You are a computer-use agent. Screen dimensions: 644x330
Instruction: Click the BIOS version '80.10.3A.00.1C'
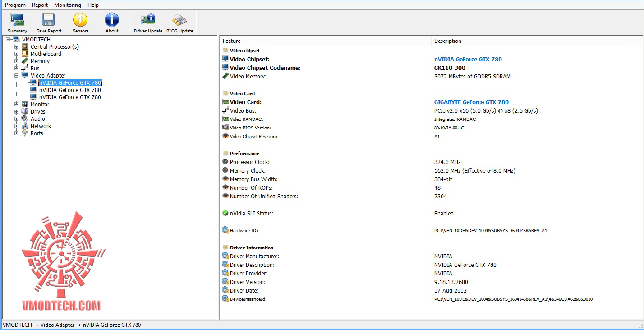pyautogui.click(x=449, y=128)
